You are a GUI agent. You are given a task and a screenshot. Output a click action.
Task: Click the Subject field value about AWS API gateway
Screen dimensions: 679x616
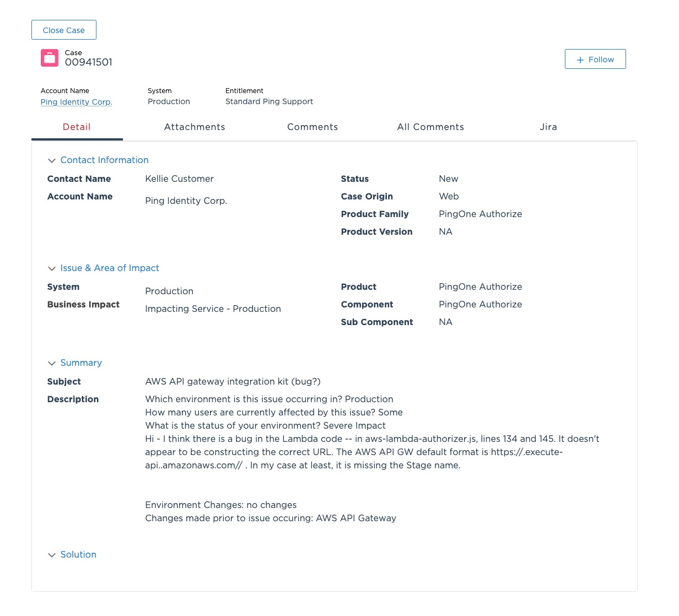click(x=233, y=381)
